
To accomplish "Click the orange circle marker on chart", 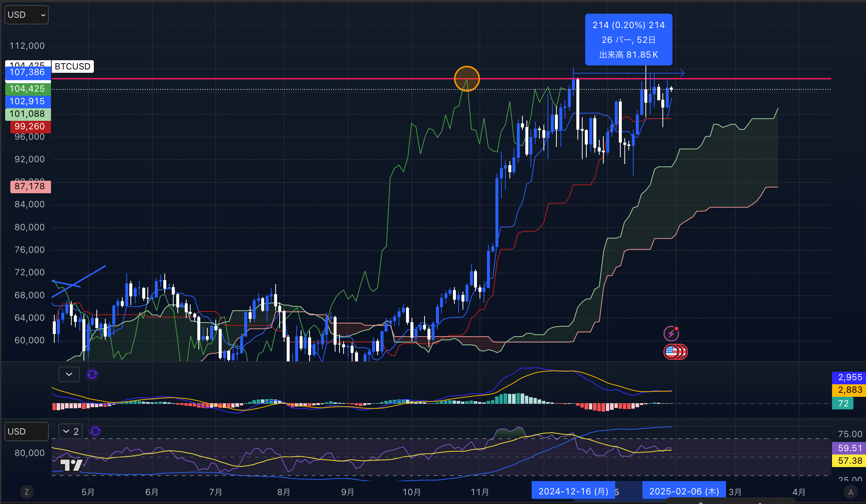I will click(467, 79).
